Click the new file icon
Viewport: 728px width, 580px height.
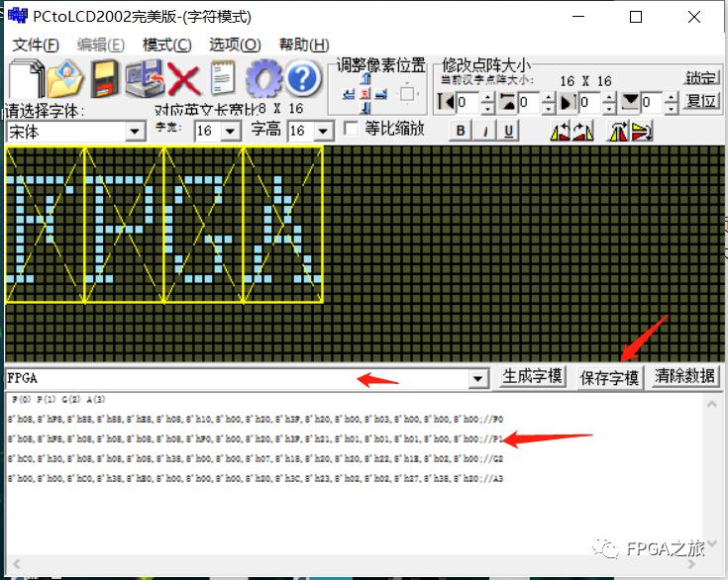click(x=26, y=78)
